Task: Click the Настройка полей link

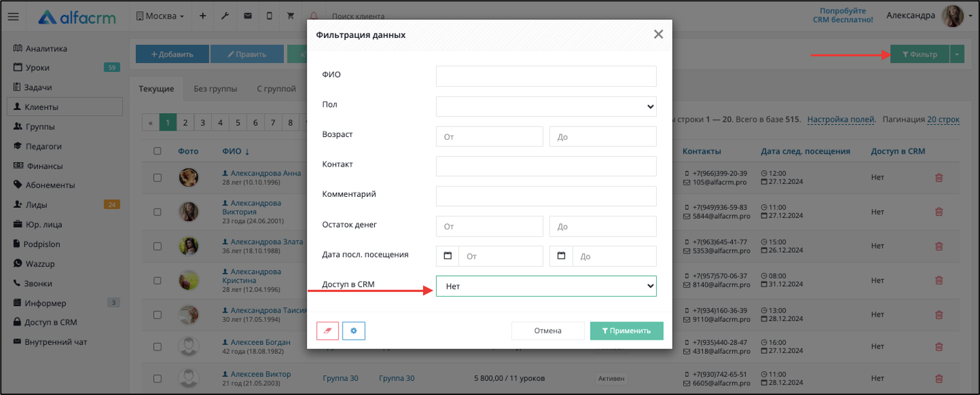Action: [x=841, y=120]
